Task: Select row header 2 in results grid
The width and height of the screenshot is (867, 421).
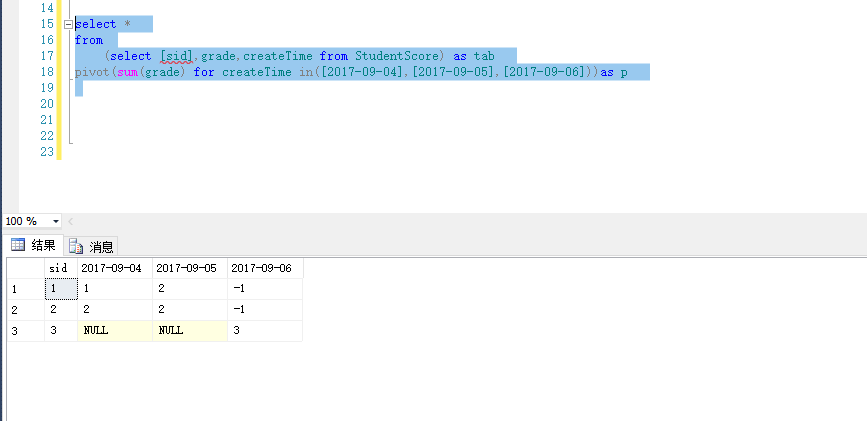Action: [25, 310]
